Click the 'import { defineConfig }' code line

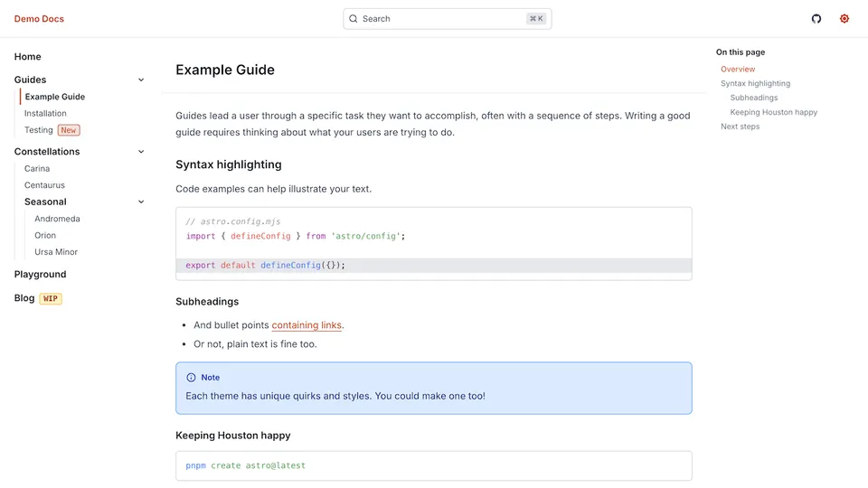296,236
